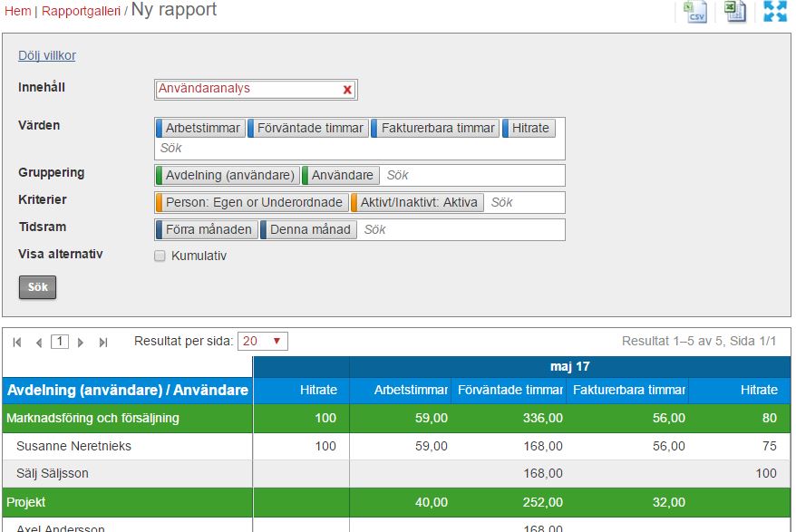The image size is (796, 532).
Task: Click Innehåll field containing Användaranalys
Action: click(x=256, y=90)
